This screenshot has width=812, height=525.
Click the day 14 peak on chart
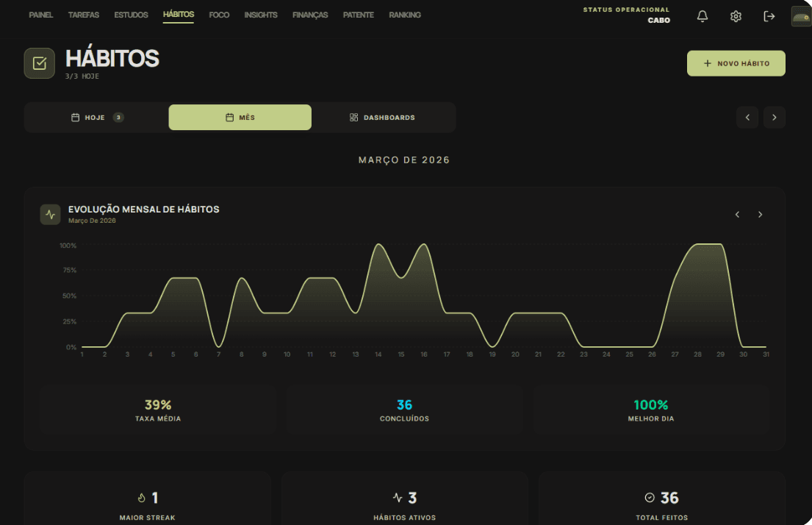pos(378,245)
